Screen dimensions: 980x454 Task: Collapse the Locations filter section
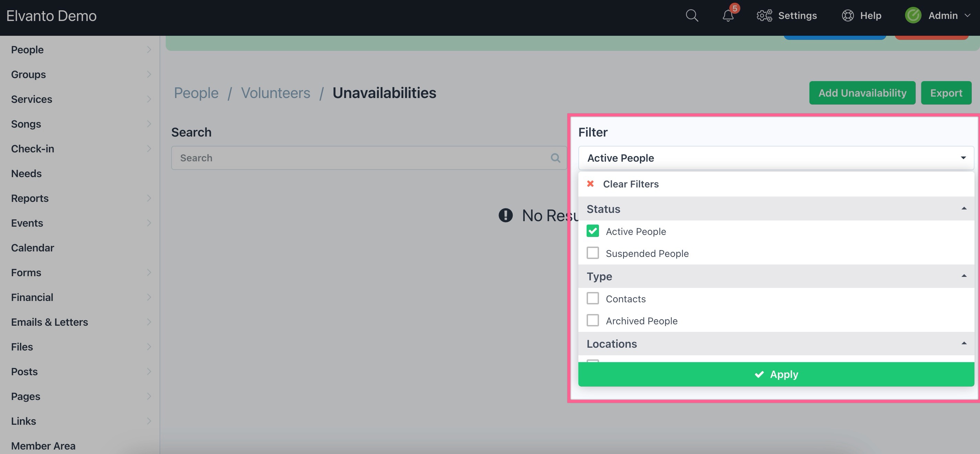[x=963, y=343]
